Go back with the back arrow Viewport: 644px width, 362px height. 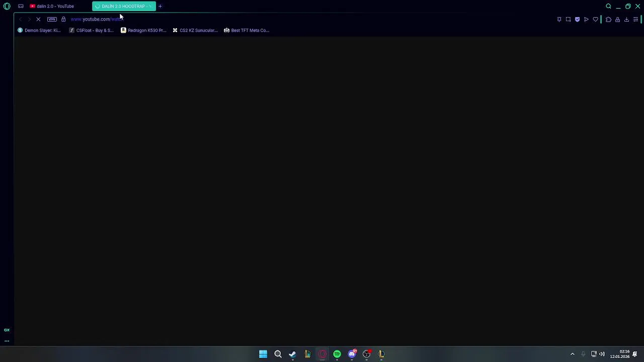(20, 19)
